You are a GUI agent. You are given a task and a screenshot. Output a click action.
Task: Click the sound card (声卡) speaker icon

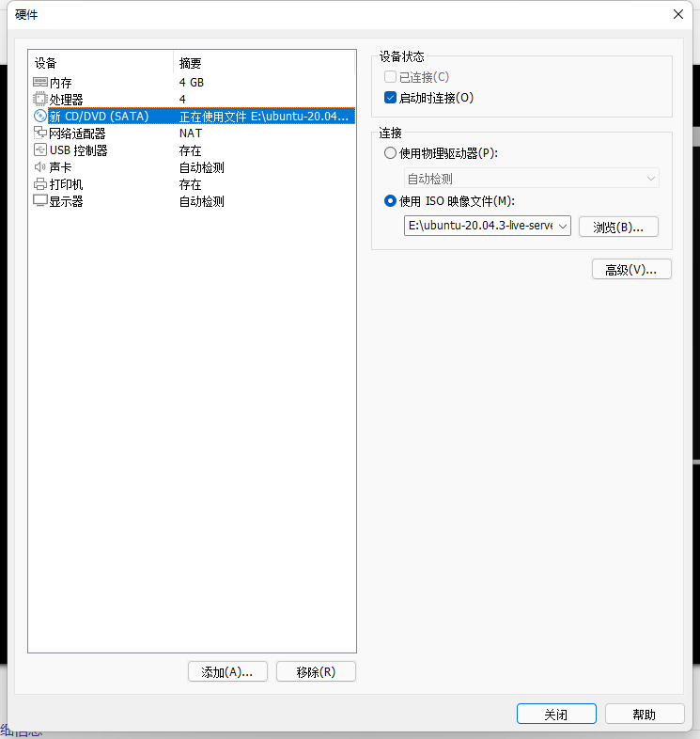pyautogui.click(x=40, y=167)
